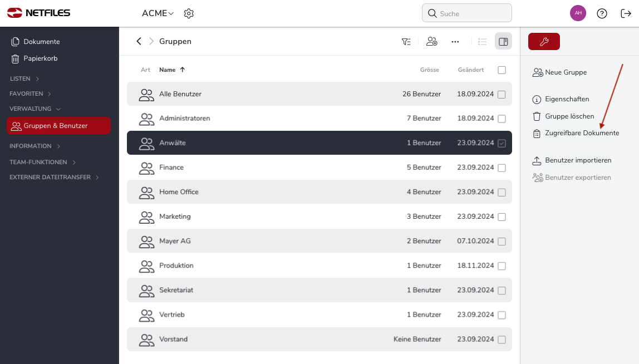
Task: Check the Administratoren checkbox
Action: pos(502,119)
